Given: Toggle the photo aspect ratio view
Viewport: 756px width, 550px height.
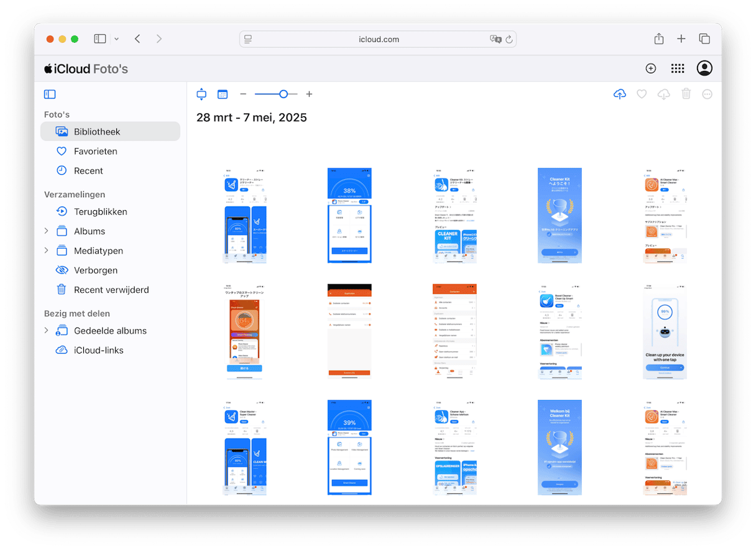Looking at the screenshot, I should tap(201, 94).
